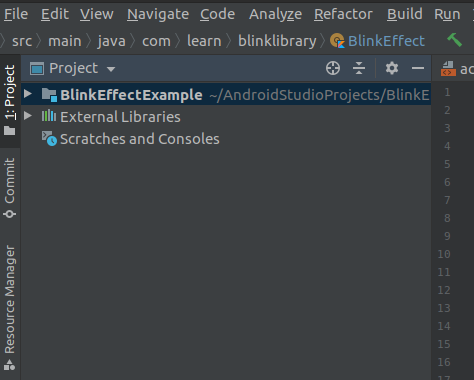Click the locate/select opened file crosshair icon
474x380 pixels.
tap(333, 68)
